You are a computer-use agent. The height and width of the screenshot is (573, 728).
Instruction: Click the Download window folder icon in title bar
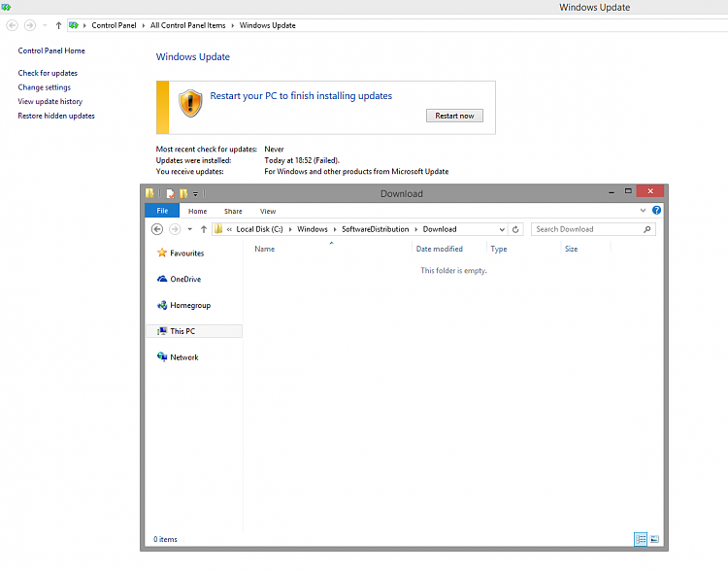(149, 193)
